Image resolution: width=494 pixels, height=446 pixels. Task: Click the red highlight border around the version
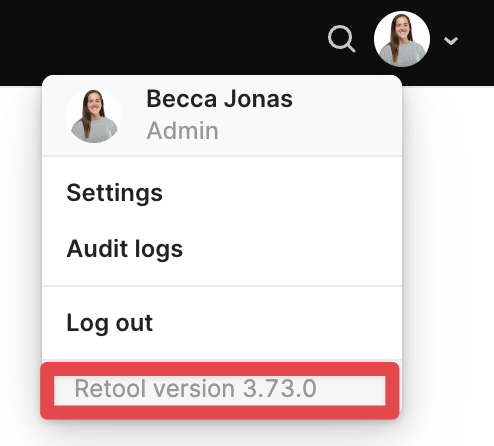(x=220, y=369)
